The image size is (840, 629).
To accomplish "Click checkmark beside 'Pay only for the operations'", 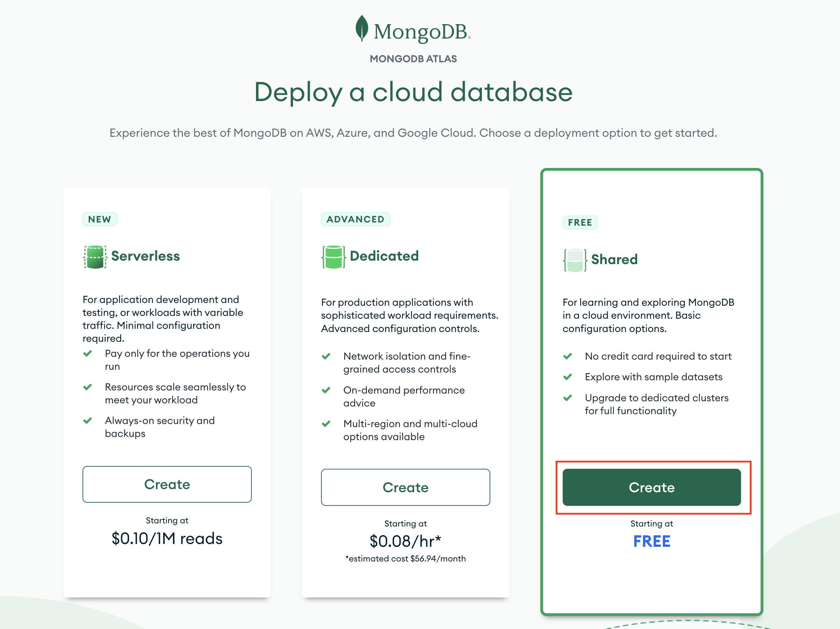I will click(88, 354).
